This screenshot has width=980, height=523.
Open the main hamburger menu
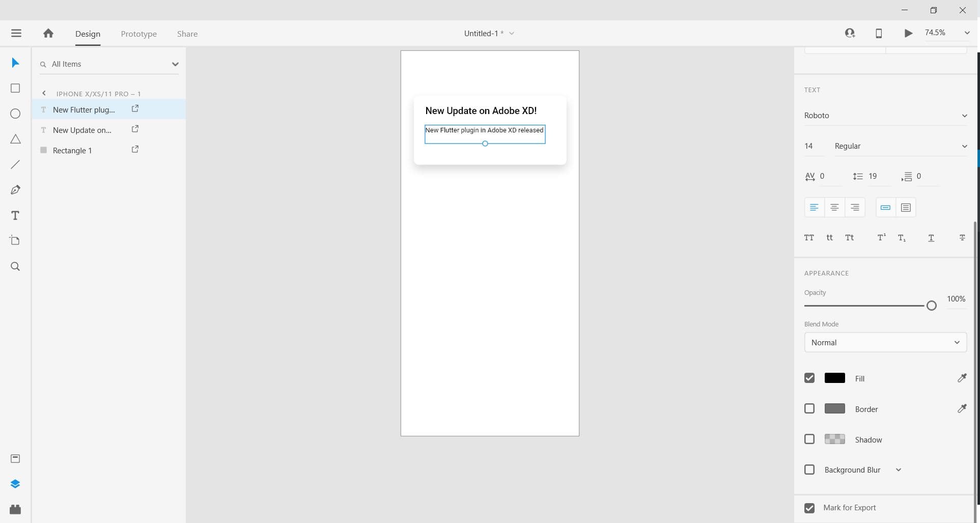[16, 33]
